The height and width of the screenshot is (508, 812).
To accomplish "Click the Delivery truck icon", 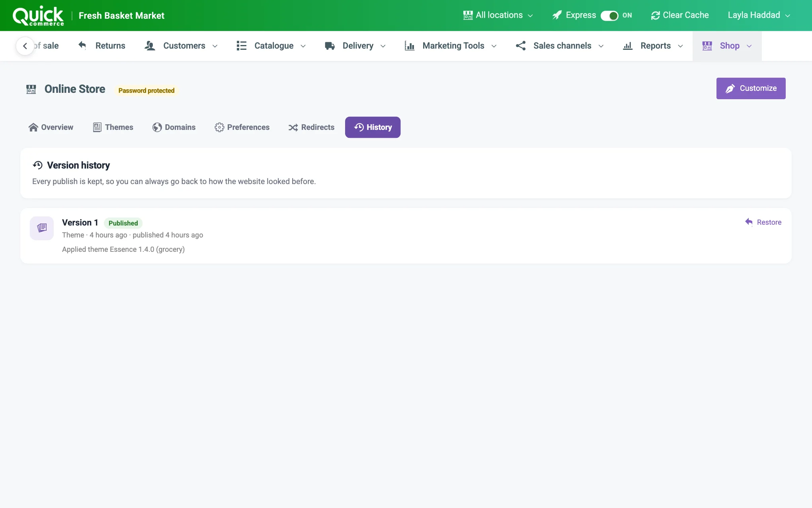I will click(x=330, y=46).
